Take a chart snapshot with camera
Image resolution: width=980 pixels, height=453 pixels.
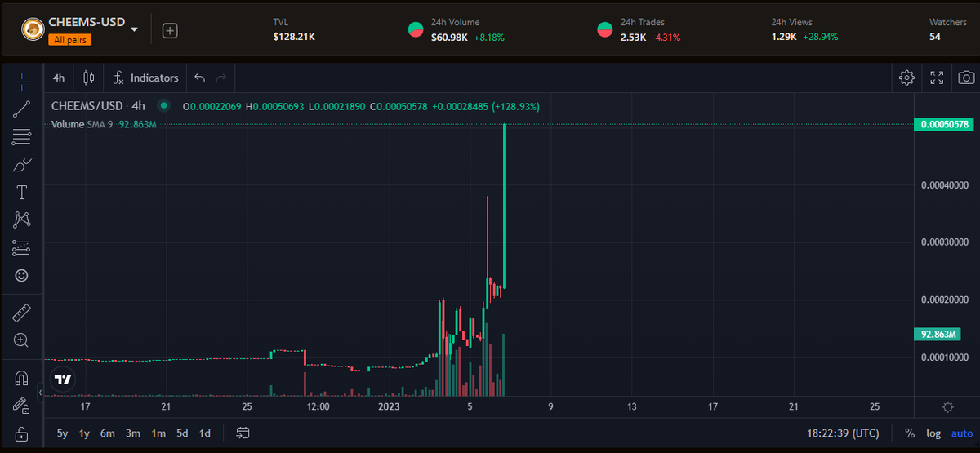click(x=966, y=78)
